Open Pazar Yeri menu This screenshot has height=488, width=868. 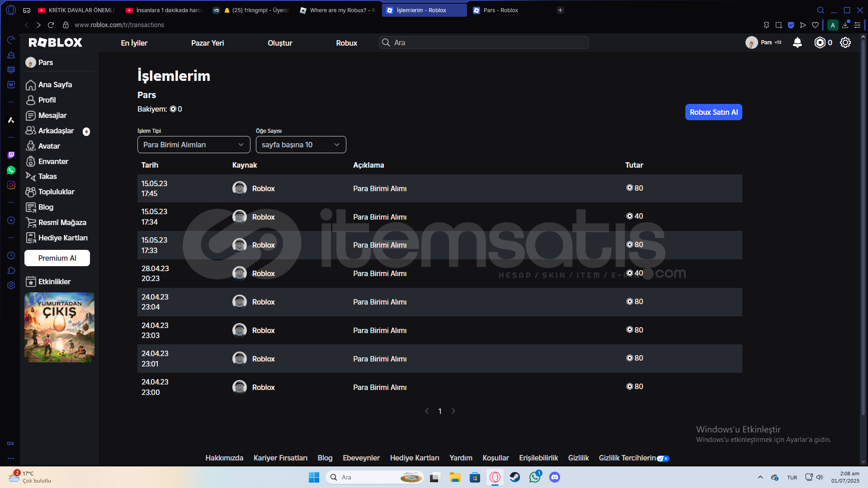tap(208, 43)
